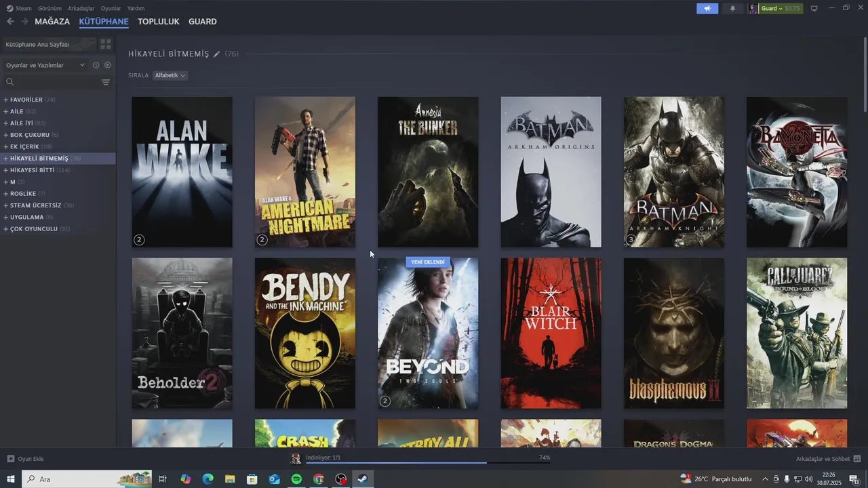Open the Beholder 2 cover

(x=182, y=333)
